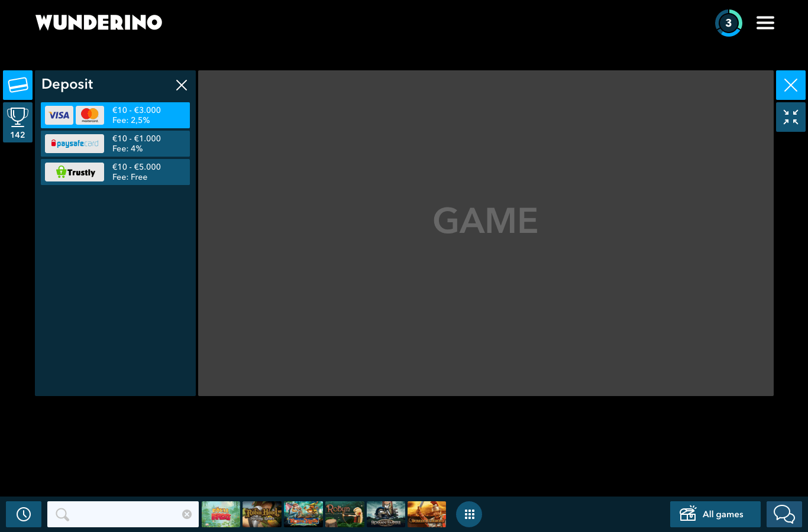The width and height of the screenshot is (808, 532).
Task: Clear the search field with the x icon
Action: pos(187,514)
